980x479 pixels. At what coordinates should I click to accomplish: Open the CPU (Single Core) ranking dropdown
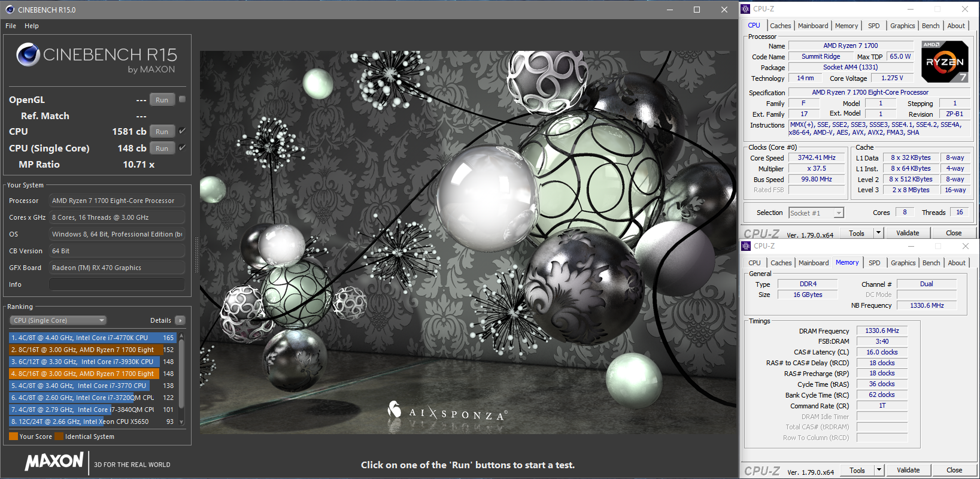pos(58,320)
